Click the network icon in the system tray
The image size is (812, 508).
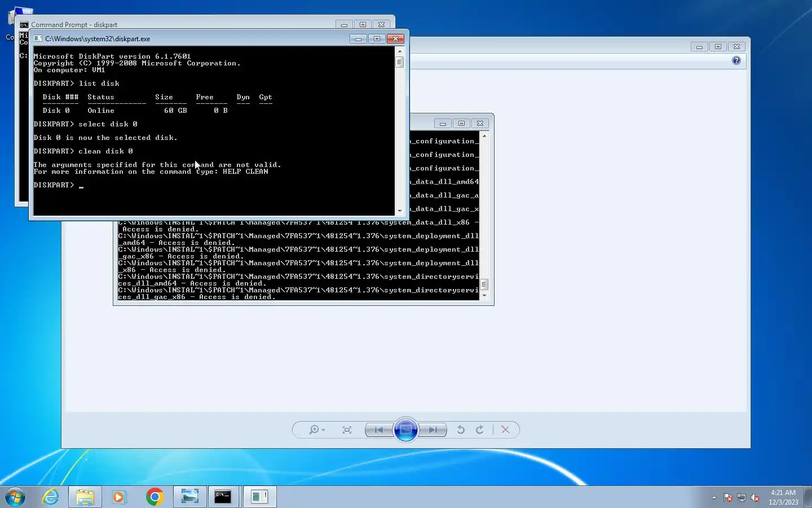click(742, 497)
